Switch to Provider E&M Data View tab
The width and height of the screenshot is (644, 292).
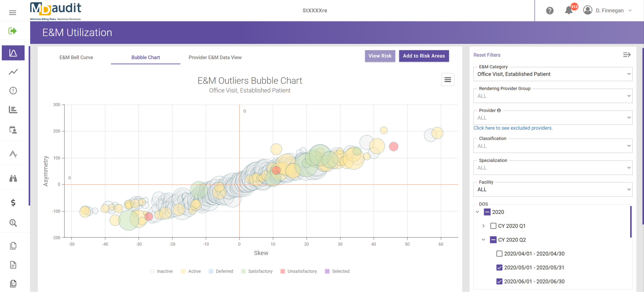pyautogui.click(x=215, y=57)
